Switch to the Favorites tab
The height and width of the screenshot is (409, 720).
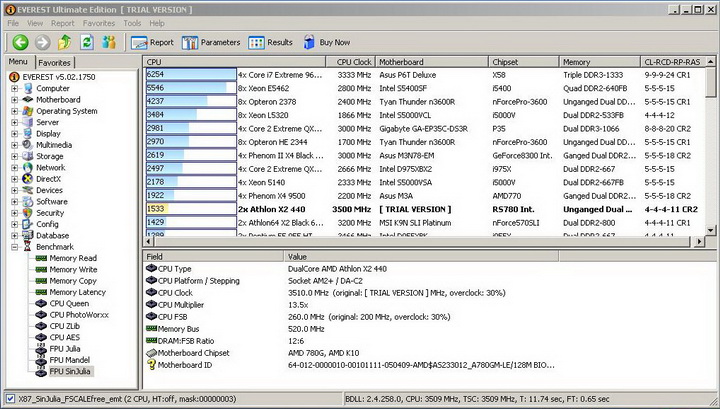click(54, 62)
